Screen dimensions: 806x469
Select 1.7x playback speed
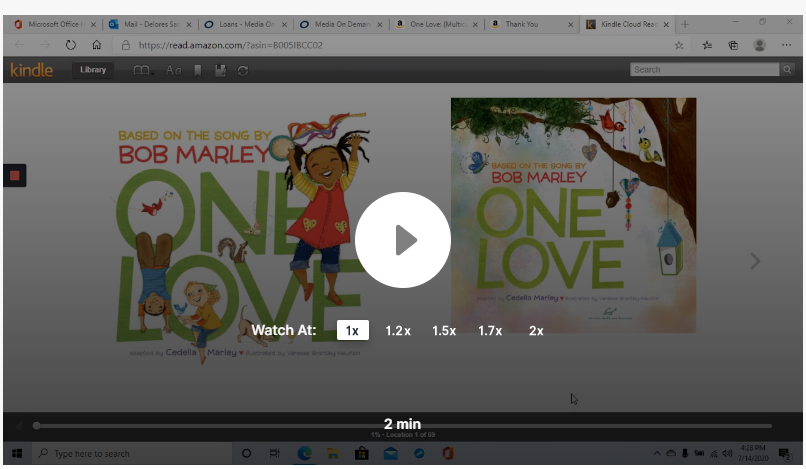(490, 331)
